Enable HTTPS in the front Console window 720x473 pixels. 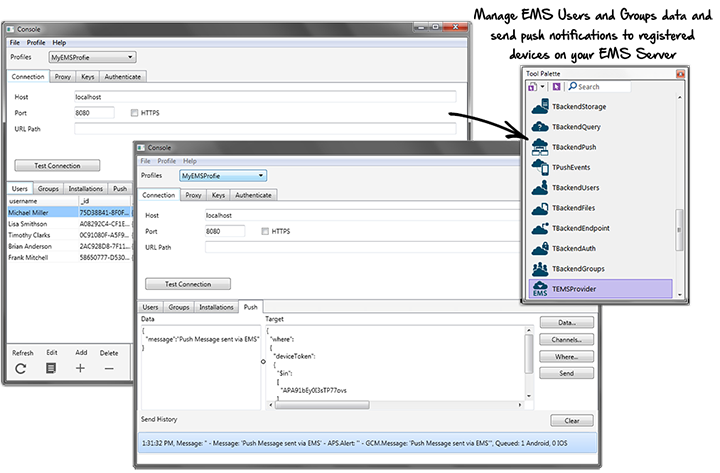click(265, 231)
